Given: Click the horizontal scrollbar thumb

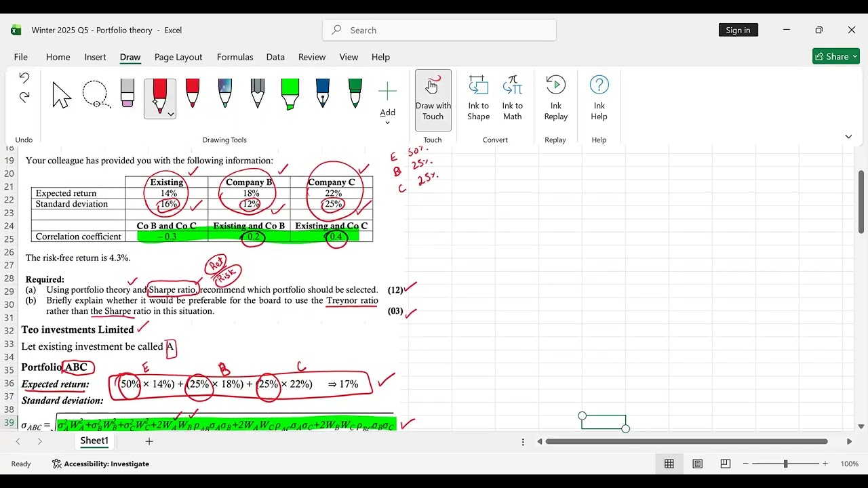Looking at the screenshot, I should pos(686,441).
